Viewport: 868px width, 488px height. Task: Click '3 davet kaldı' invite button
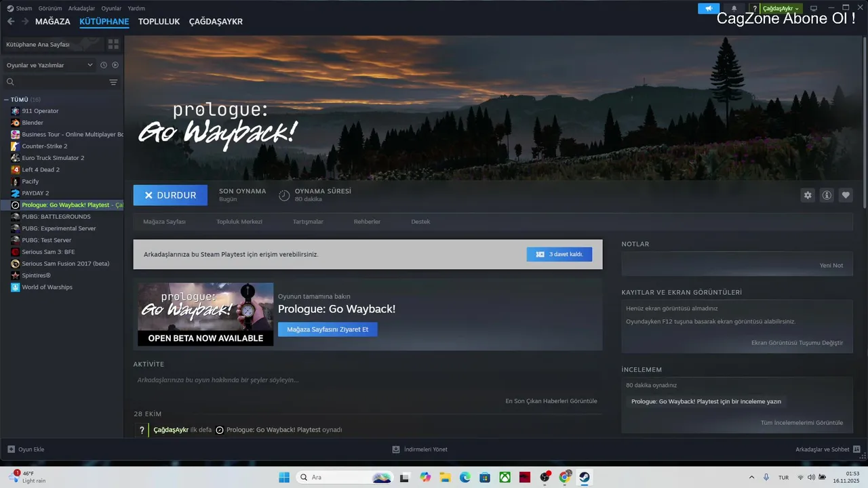click(x=559, y=254)
